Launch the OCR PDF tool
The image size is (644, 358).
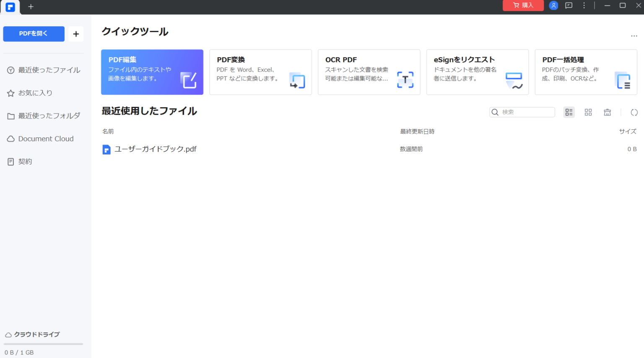pyautogui.click(x=369, y=72)
